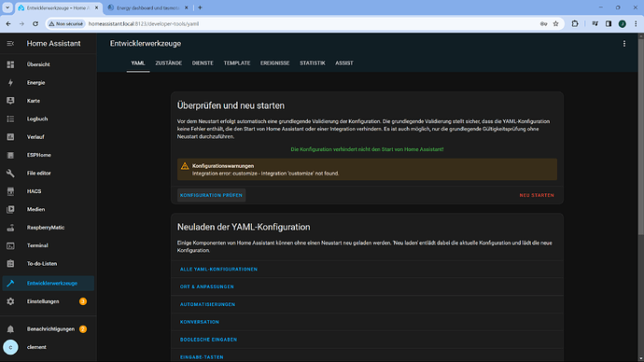Screen dimensions: 644x362
Task: Open the Übersicht dashboard icon
Action: (10, 64)
